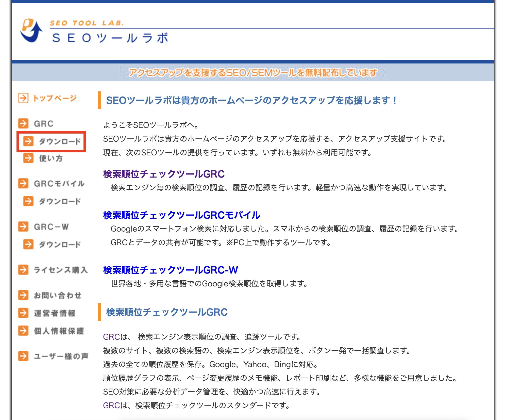505x420 pixels.
Task: Open ダウンロード under GRC-W
Action: point(60,245)
